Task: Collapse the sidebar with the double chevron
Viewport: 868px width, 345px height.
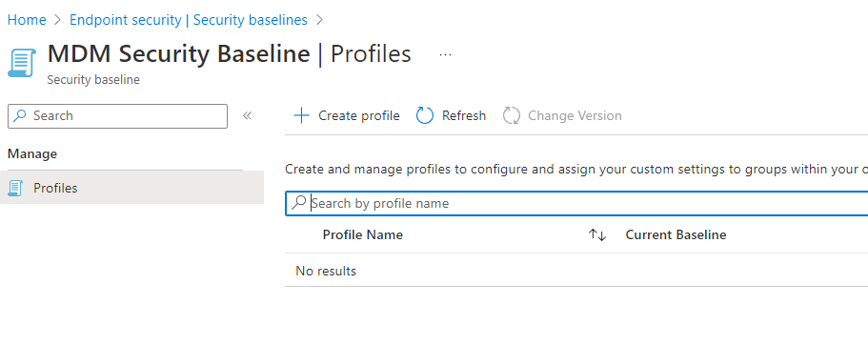Action: click(248, 115)
